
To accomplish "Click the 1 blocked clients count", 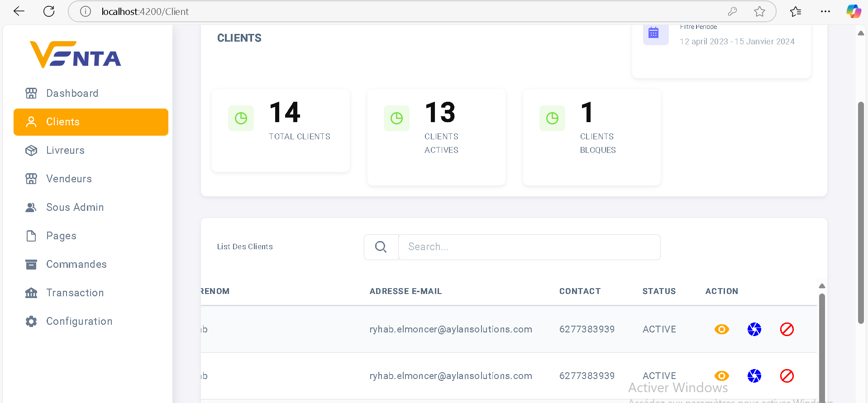I will click(587, 112).
